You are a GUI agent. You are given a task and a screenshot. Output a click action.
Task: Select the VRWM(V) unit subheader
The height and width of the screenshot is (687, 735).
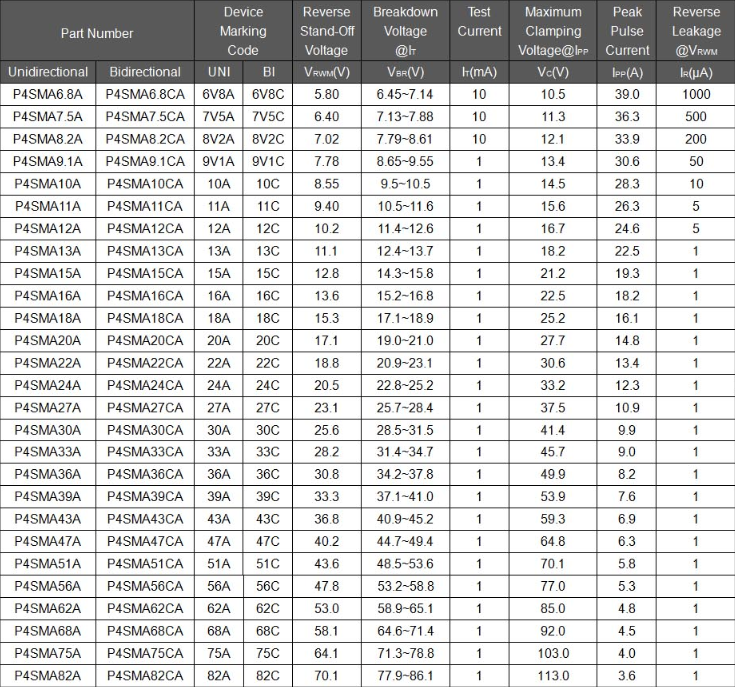coord(327,73)
